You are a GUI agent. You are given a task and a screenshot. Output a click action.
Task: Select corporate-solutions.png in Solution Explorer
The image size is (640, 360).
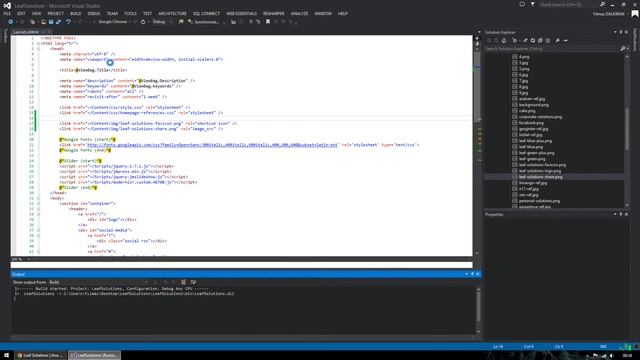tap(540, 117)
